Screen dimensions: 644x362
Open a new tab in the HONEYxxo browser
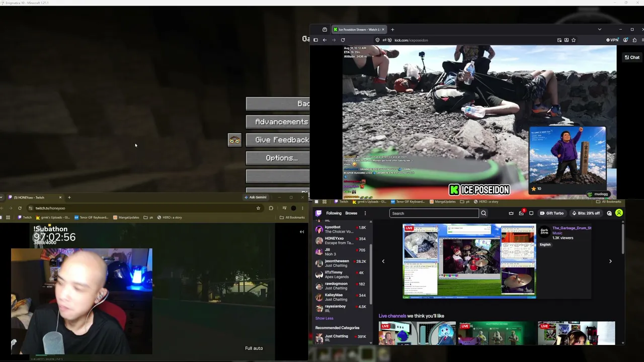coord(69,198)
